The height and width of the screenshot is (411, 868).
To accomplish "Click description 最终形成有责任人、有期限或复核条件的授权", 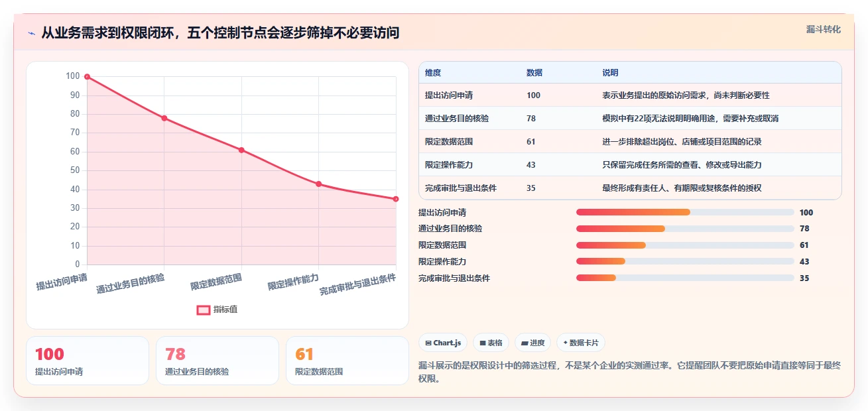I will coord(682,188).
